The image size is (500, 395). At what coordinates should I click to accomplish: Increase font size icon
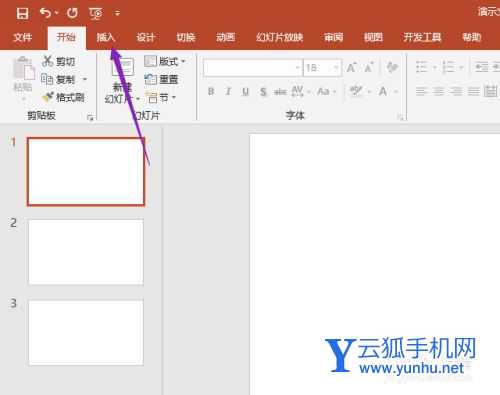click(x=351, y=68)
